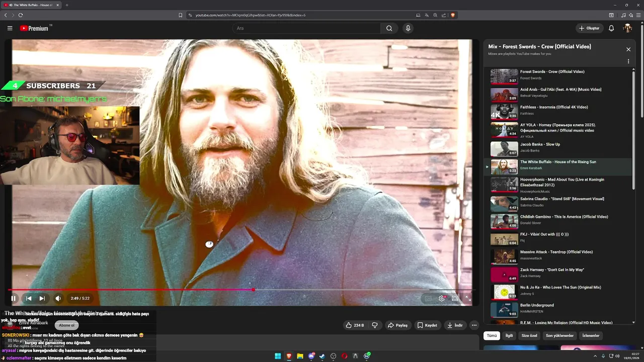
Task: Save video with Kaydet button
Action: click(427, 325)
